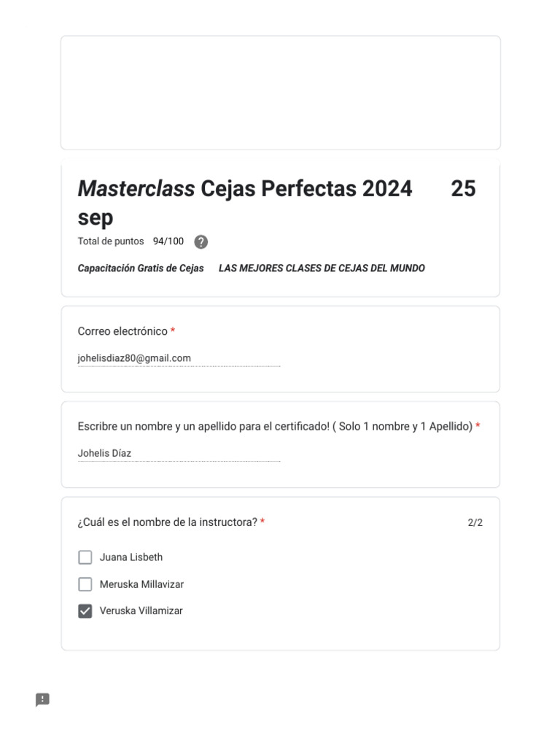This screenshot has width=560, height=747.
Task: Focus the Johelis Díaz name field
Action: 179,454
